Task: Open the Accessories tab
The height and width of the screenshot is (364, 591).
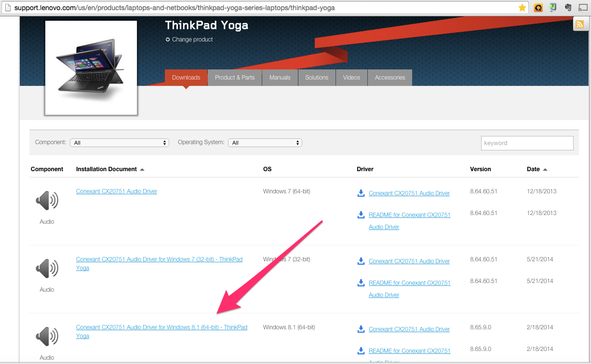Action: tap(390, 78)
